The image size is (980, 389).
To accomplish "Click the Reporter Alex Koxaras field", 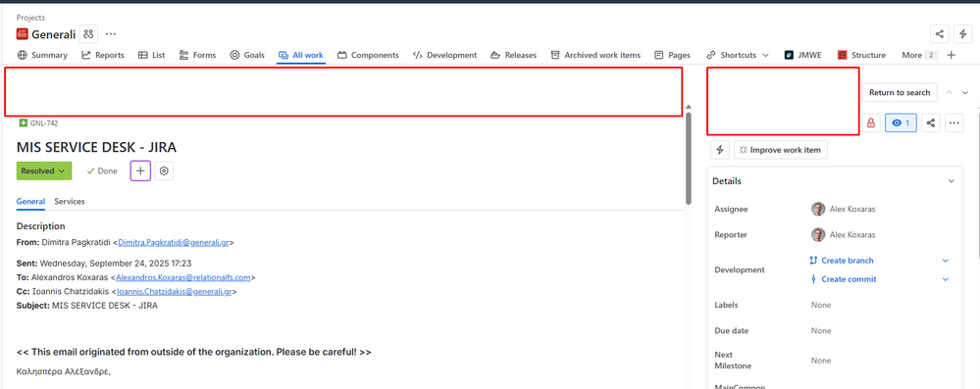I will point(843,235).
